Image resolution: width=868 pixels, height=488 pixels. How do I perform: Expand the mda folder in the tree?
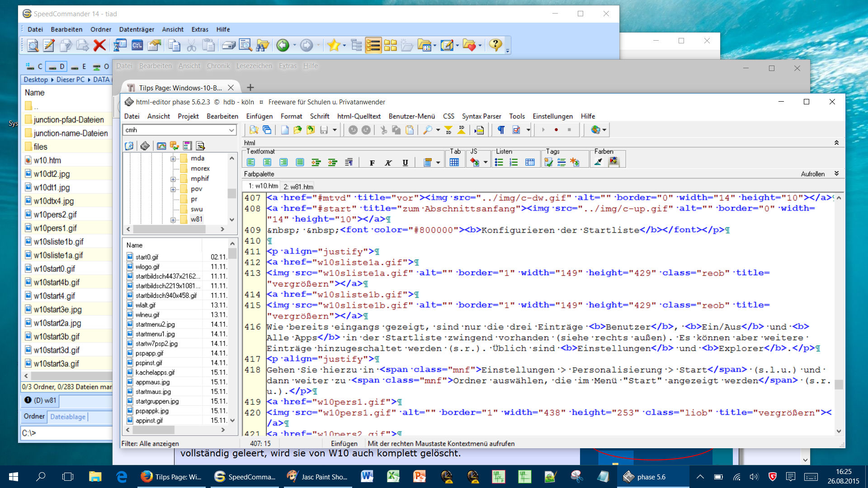(x=173, y=159)
